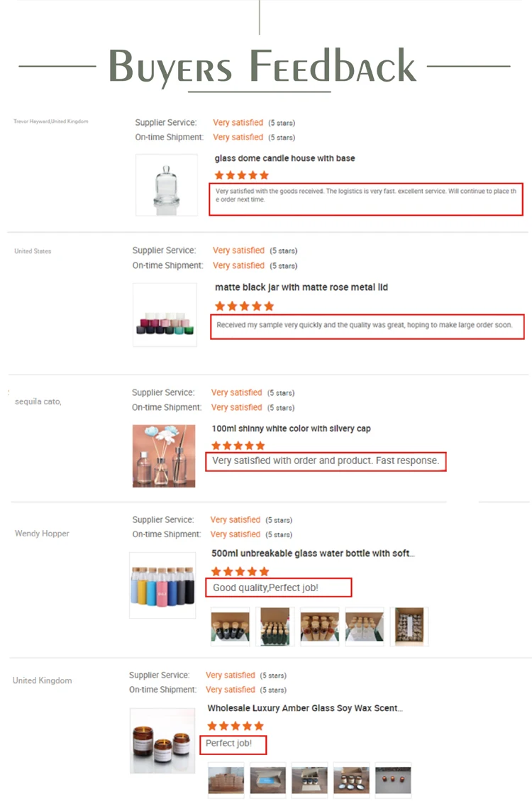This screenshot has height=811, width=532.
Task: Click star rating of glass dome candle review
Action: [x=241, y=175]
